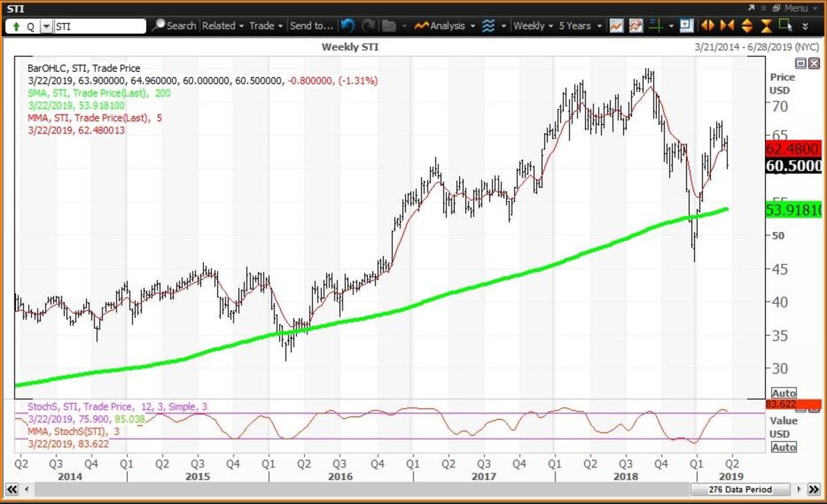Click the blue undo arrow

point(347,26)
